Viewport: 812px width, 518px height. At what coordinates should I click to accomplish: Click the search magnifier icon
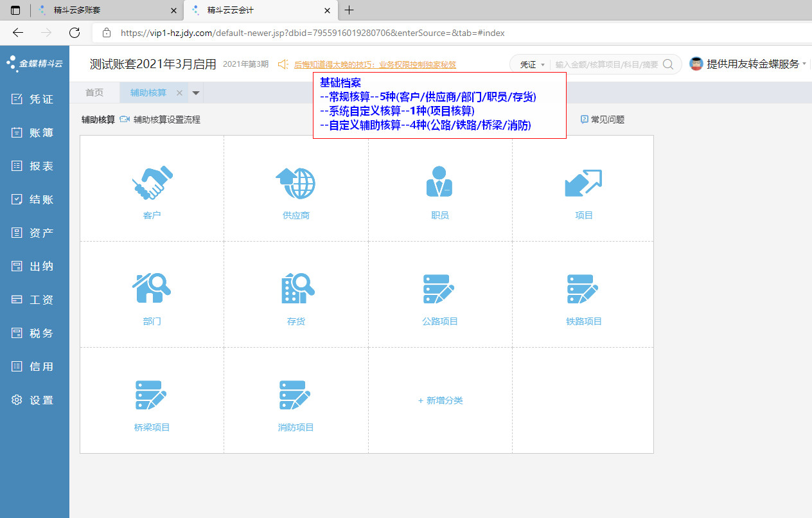click(x=668, y=64)
